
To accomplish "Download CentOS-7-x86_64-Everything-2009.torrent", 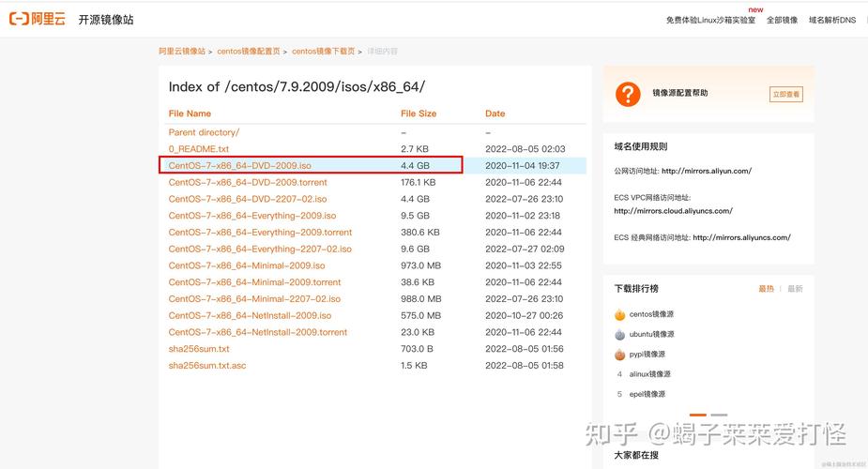I will (x=260, y=232).
